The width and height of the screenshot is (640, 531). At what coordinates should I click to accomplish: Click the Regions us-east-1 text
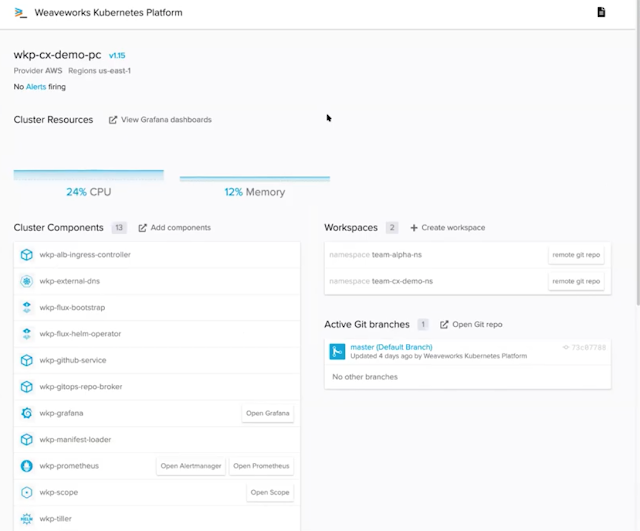pyautogui.click(x=100, y=71)
